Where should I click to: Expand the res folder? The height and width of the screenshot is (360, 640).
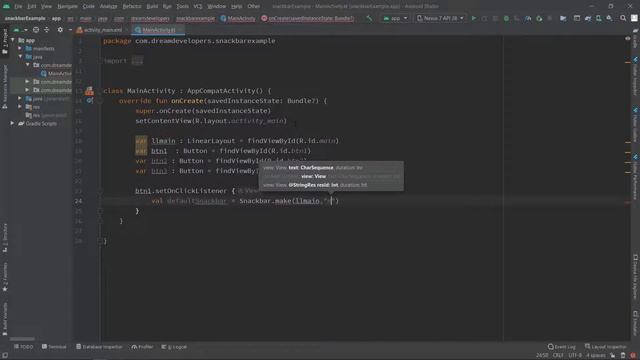(20, 107)
